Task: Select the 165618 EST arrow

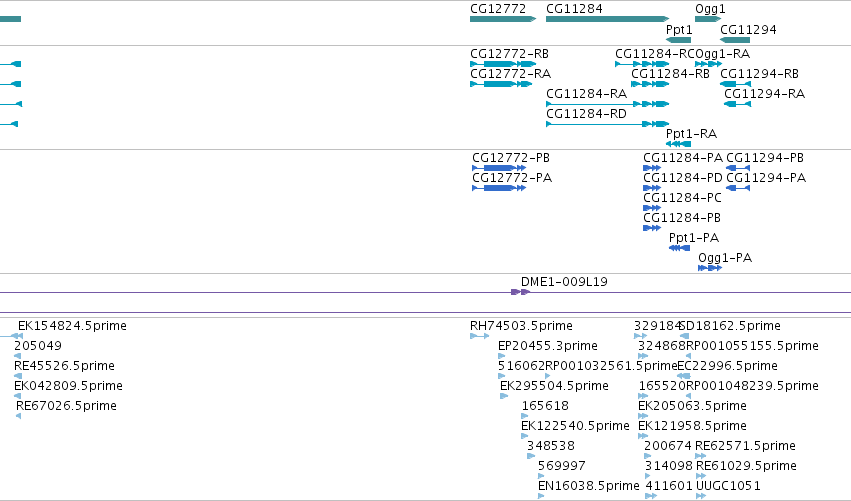Action: 525,416
